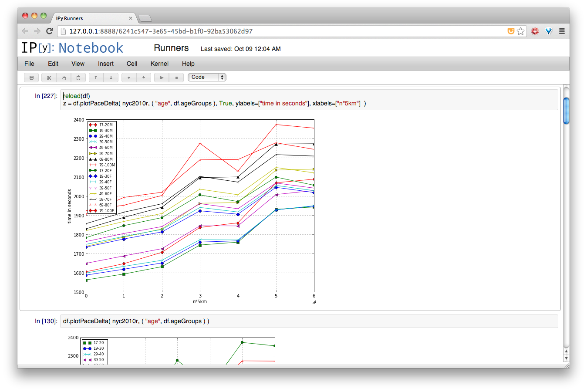Open the Cell menu

pyautogui.click(x=132, y=64)
